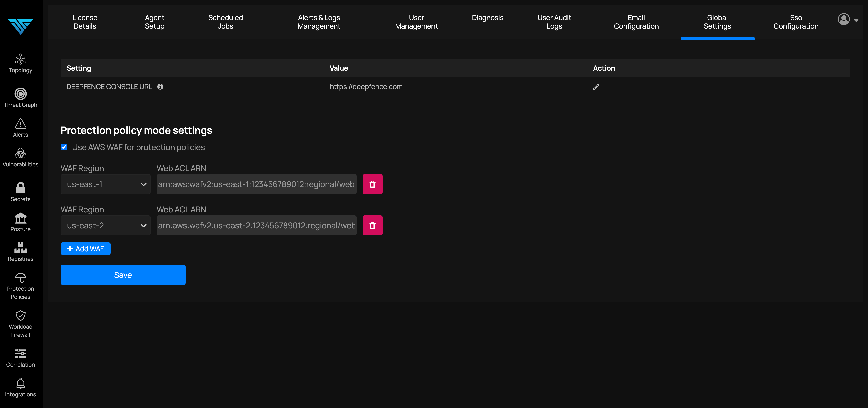The image size is (868, 408).
Task: Open the Secrets section
Action: [20, 192]
